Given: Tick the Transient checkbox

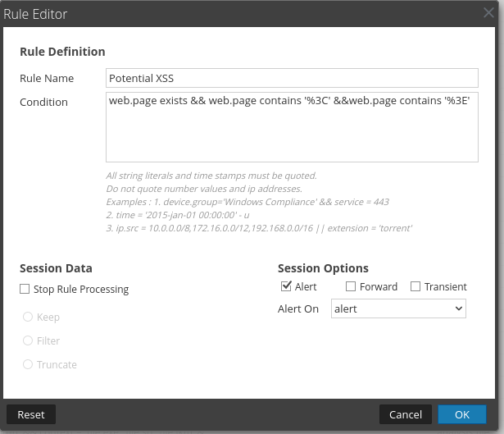Looking at the screenshot, I should click(x=415, y=286).
